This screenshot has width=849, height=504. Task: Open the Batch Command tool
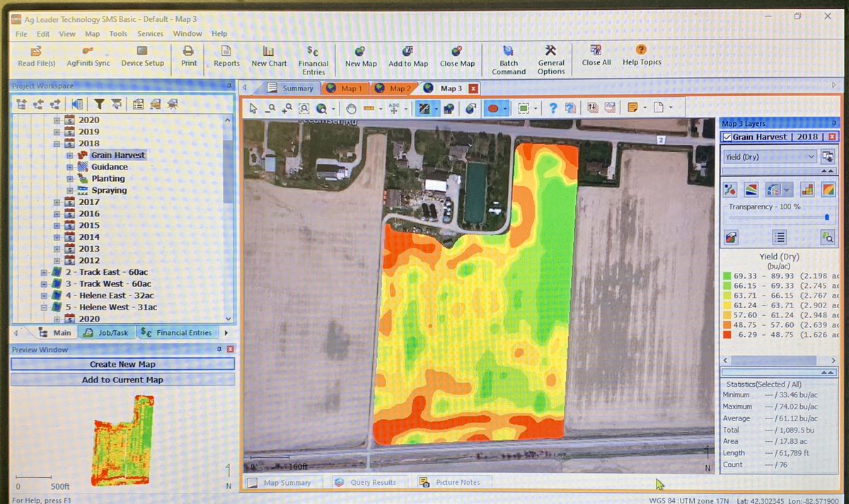coord(509,60)
